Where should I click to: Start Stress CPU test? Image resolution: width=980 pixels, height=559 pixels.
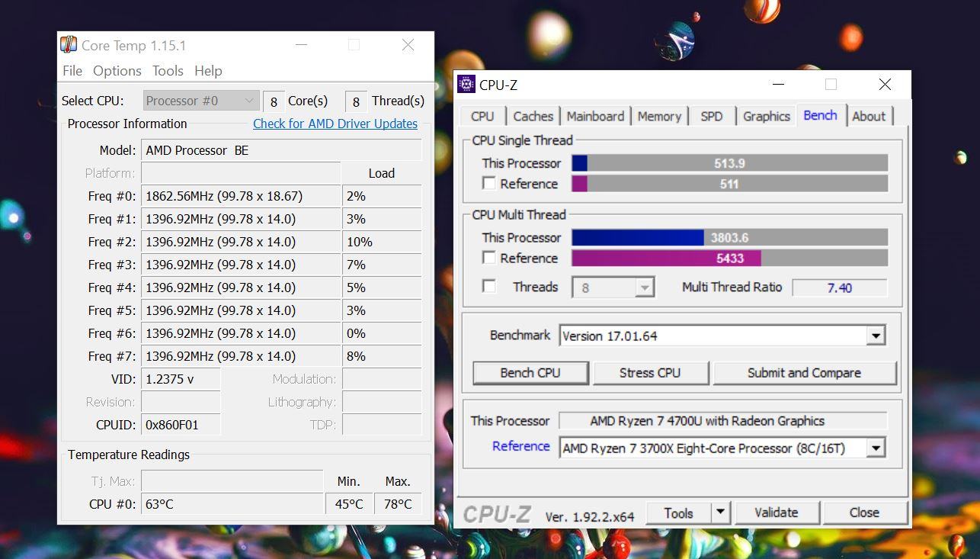pyautogui.click(x=650, y=373)
